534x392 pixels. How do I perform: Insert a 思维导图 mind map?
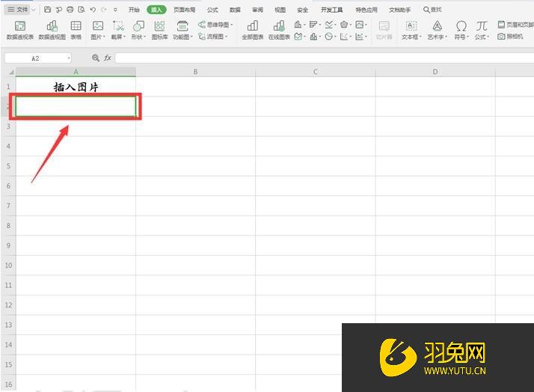215,25
